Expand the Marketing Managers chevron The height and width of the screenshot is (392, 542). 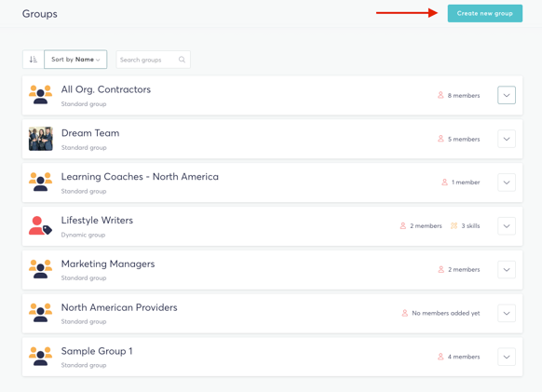click(x=507, y=270)
